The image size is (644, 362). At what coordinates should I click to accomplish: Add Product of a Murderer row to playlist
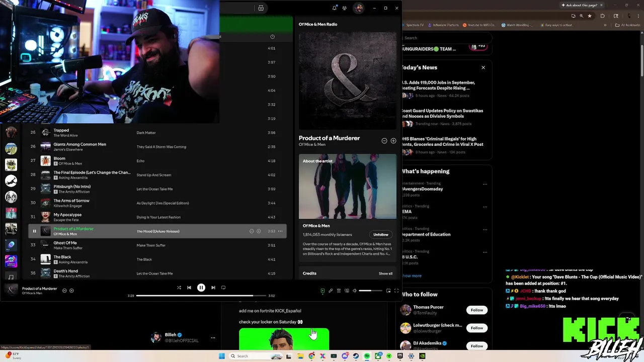(x=259, y=231)
